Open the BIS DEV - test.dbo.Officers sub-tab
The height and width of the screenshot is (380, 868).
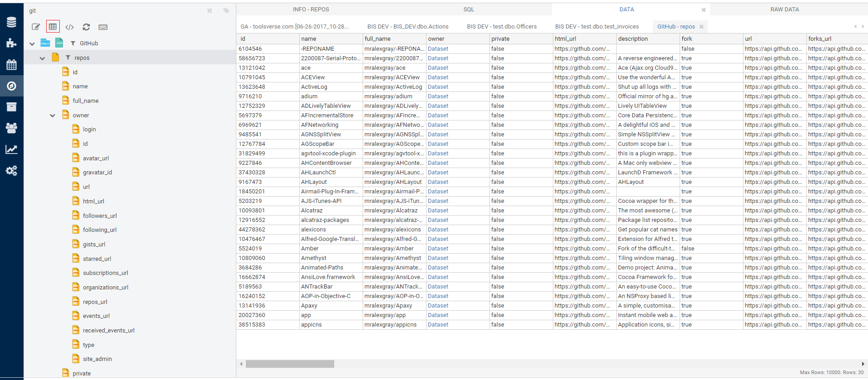pyautogui.click(x=502, y=27)
